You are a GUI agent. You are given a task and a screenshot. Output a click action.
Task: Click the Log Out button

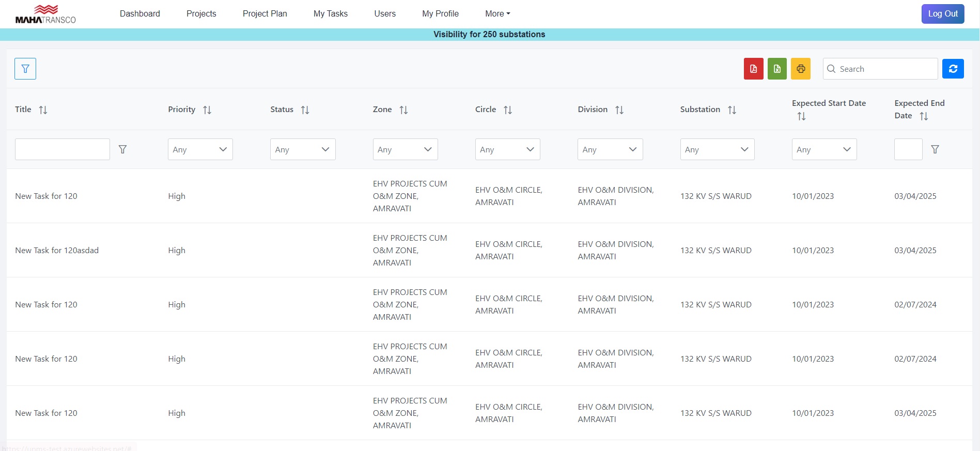tap(943, 14)
